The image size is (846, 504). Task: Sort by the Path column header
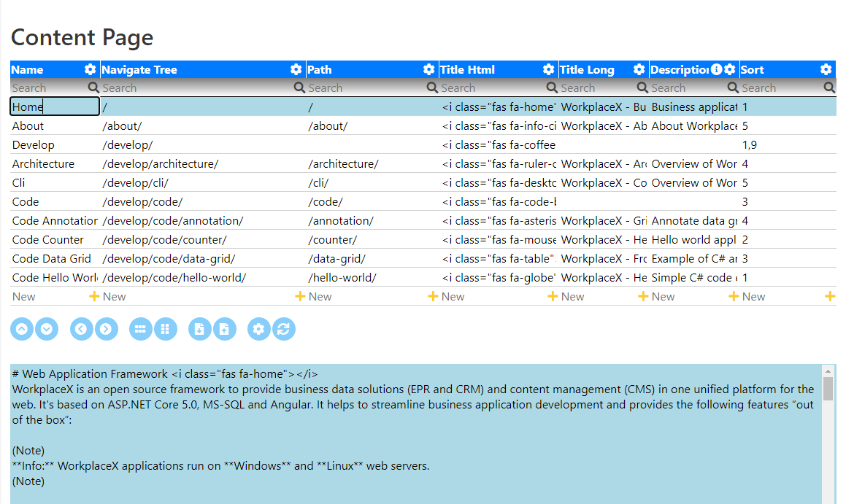[x=320, y=69]
